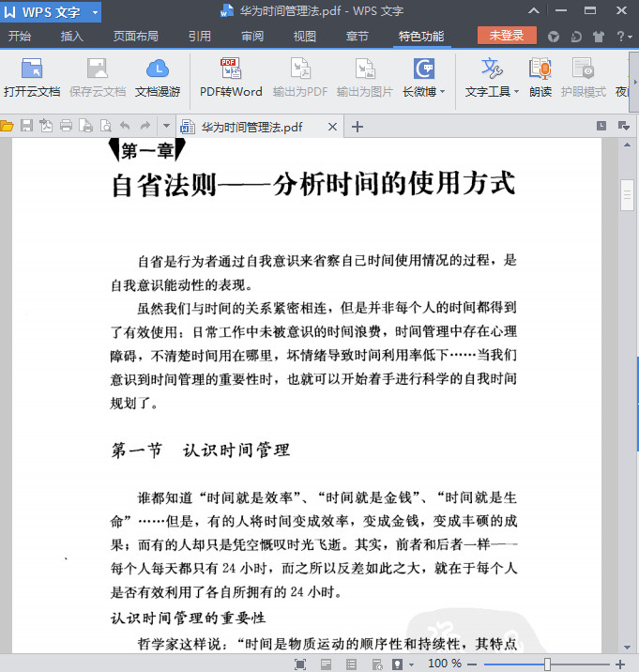Click the open folder quick-access icon
Viewport: 639px width, 672px height.
tap(7, 126)
